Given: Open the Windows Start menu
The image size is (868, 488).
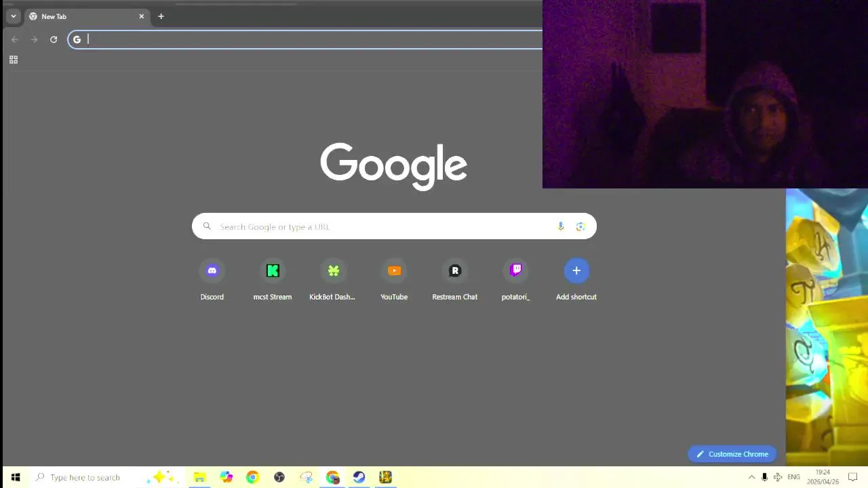Looking at the screenshot, I should (15, 477).
